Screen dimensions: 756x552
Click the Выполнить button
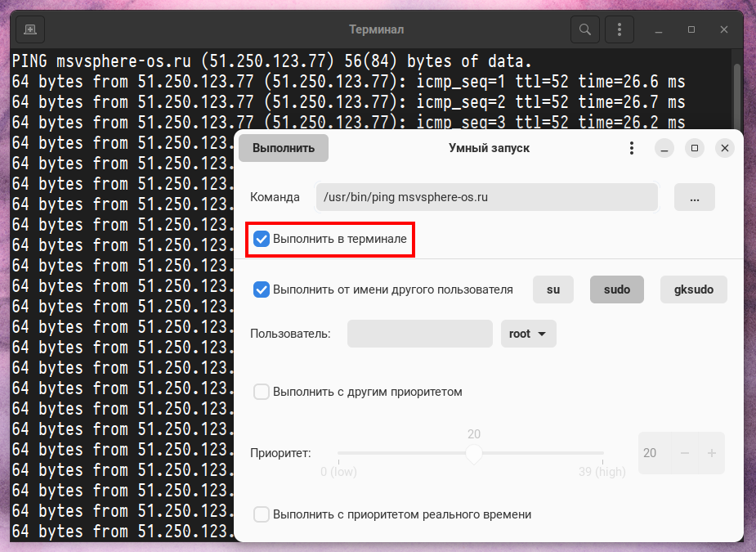point(284,148)
